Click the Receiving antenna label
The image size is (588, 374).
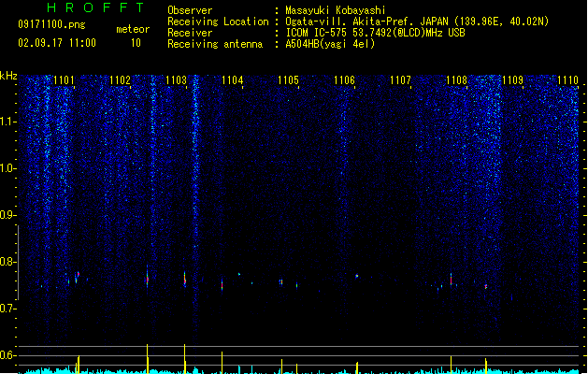coord(215,44)
